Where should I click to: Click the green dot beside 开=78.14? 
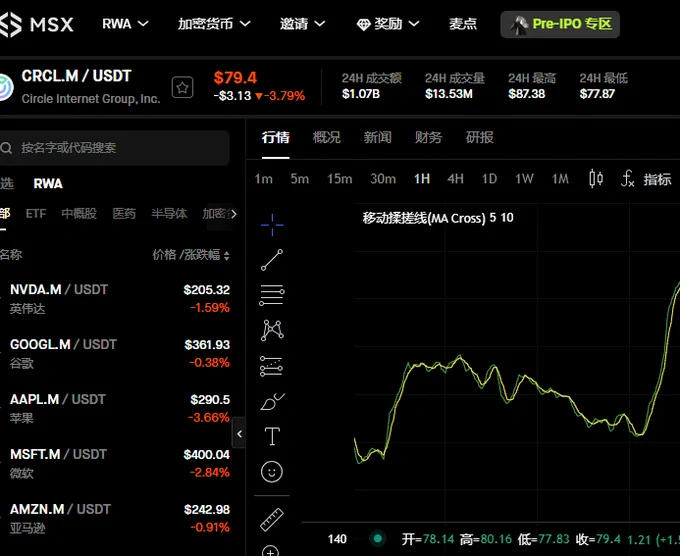coord(378,539)
